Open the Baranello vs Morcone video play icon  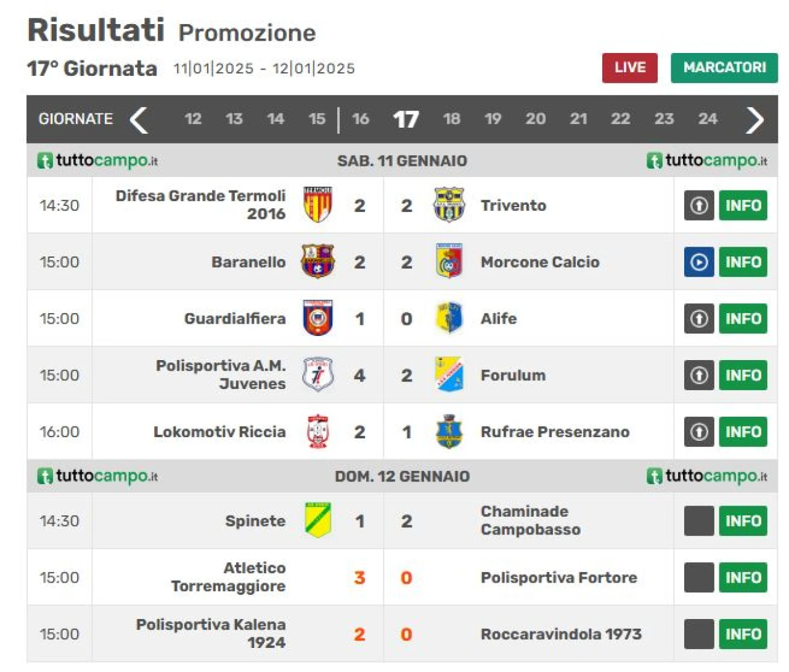(699, 262)
